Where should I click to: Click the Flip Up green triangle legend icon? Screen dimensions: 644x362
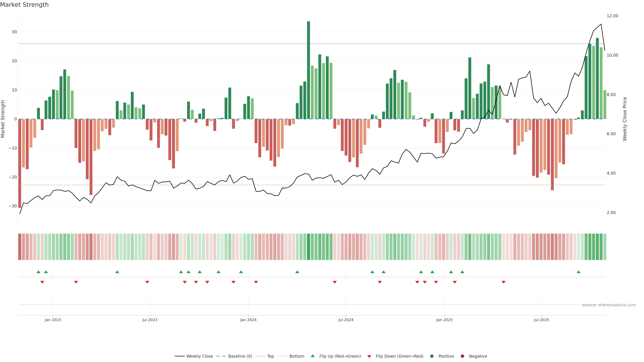tap(312, 356)
